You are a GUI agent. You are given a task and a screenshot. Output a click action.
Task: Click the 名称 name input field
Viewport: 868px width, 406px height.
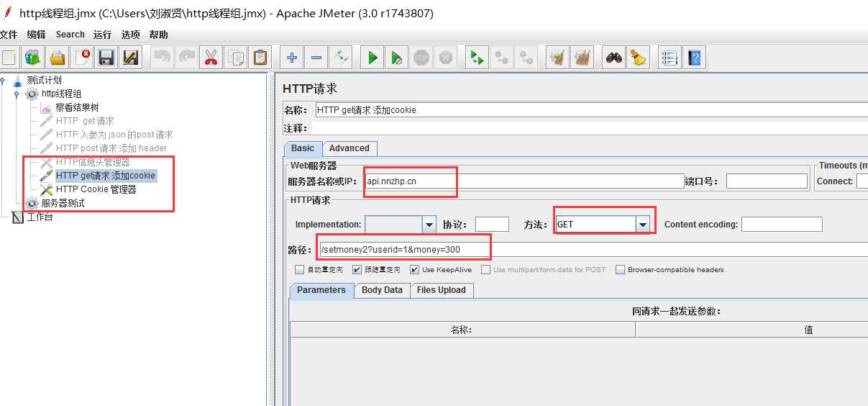(591, 110)
